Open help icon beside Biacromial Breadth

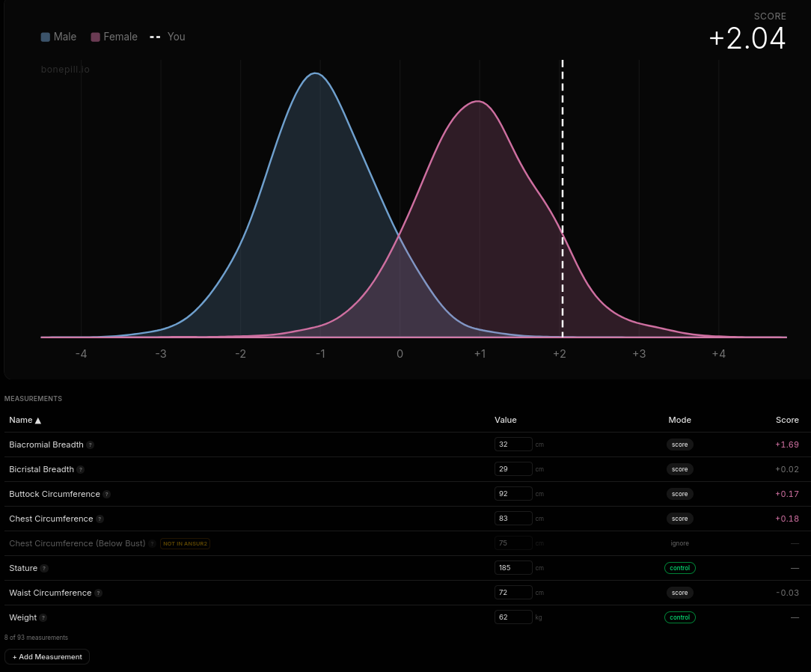pyautogui.click(x=90, y=445)
